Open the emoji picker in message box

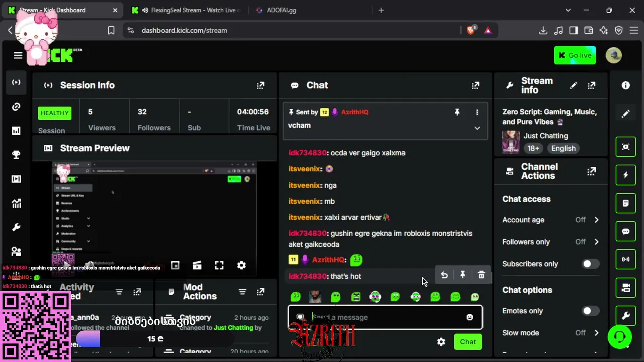[x=469, y=317]
